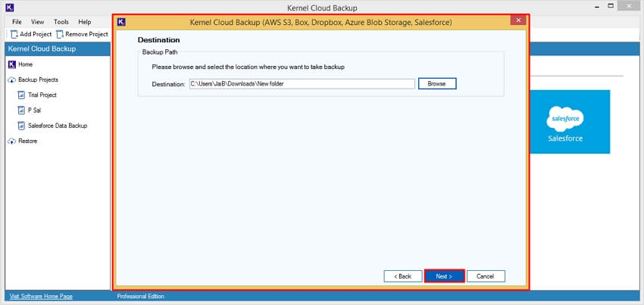Close the Kernel Cloud Backup dialog
644x305 pixels.
coord(518,20)
